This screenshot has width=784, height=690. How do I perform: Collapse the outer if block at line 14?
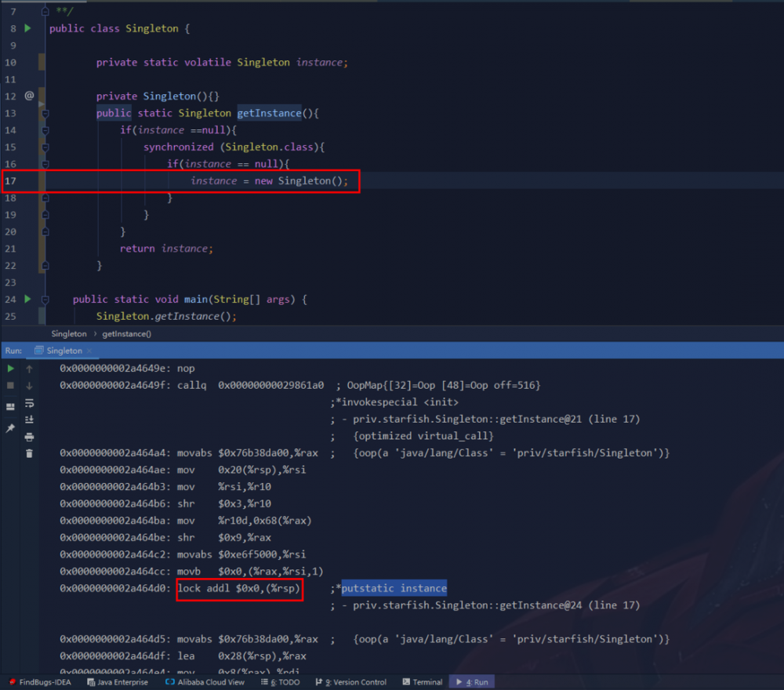point(45,130)
